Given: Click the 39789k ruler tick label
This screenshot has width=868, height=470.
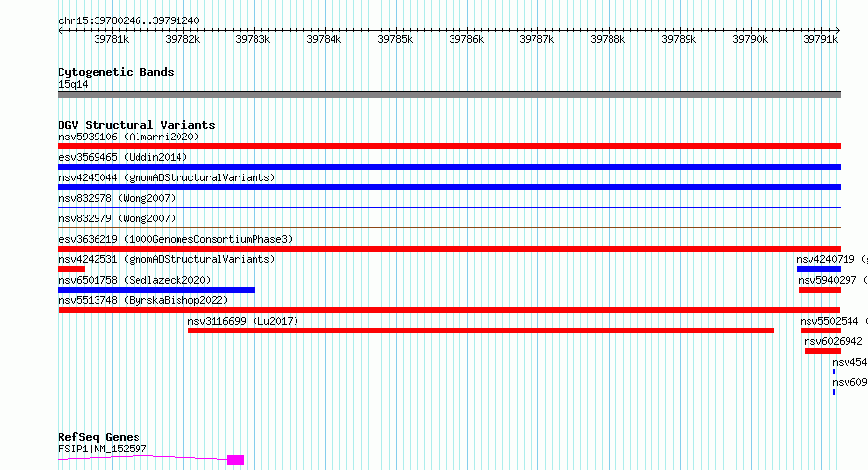Looking at the screenshot, I should coord(679,39).
